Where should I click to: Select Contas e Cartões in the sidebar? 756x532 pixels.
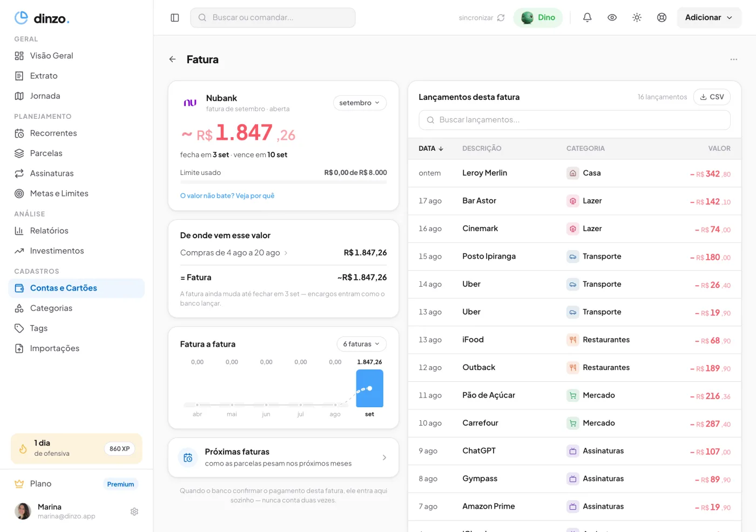pyautogui.click(x=77, y=288)
